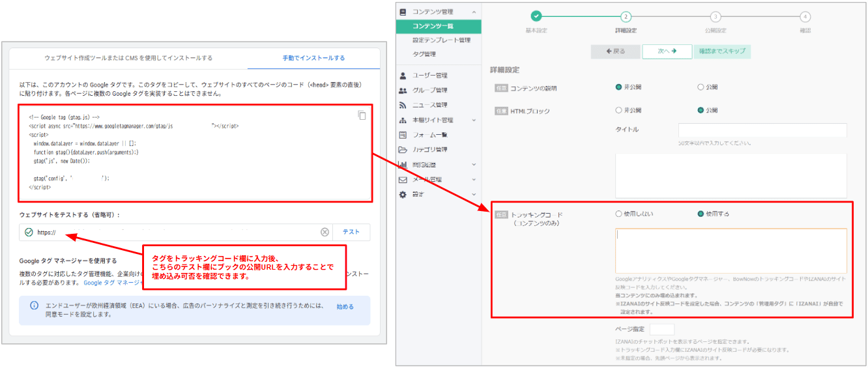
Task: Jump to step 3 公開設定
Action: click(716, 16)
